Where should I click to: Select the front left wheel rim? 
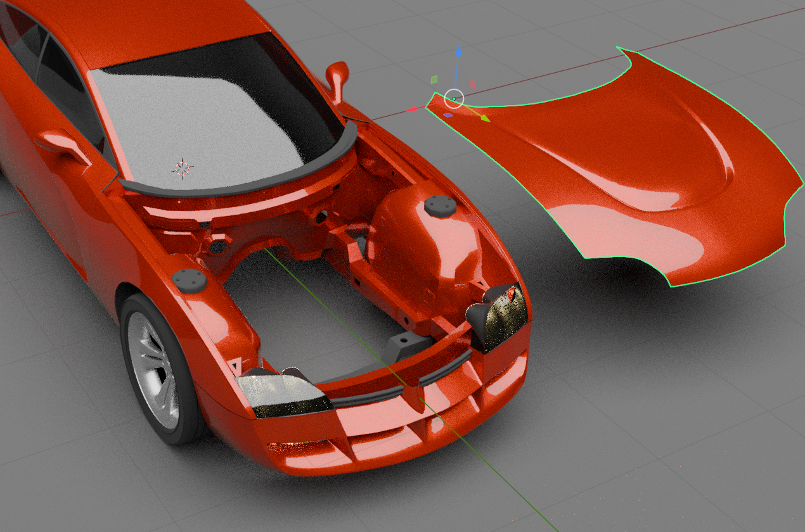pos(153,370)
